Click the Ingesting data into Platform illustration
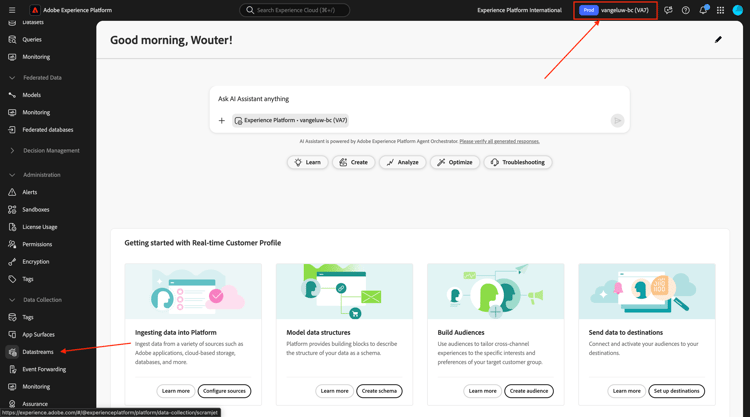The height and width of the screenshot is (417, 750). [x=193, y=291]
